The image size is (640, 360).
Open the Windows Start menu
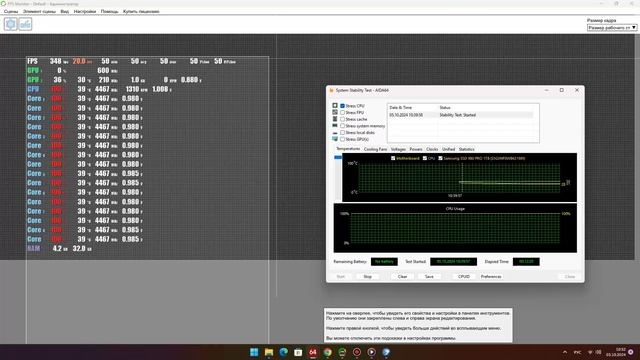(x=254, y=352)
